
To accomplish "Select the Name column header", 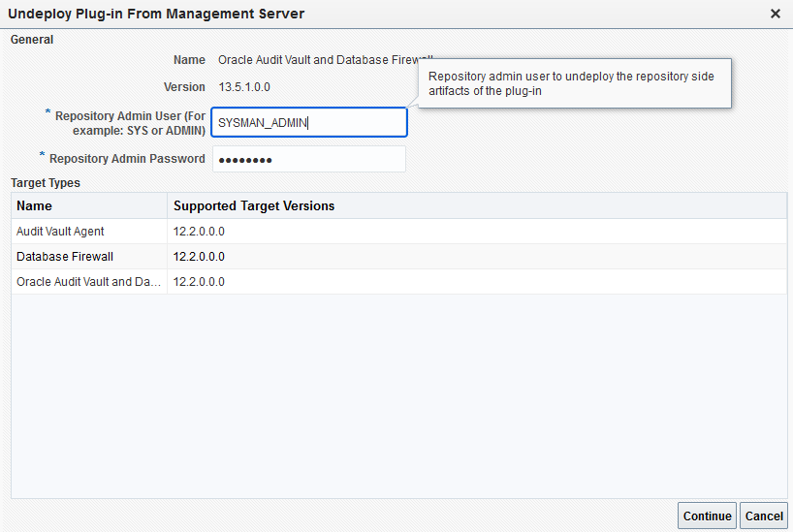I will tap(89, 205).
